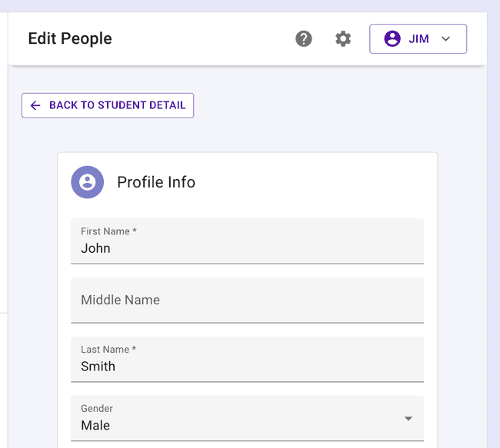Click the JIM account avatar icon
This screenshot has height=448, width=500.
click(x=392, y=38)
